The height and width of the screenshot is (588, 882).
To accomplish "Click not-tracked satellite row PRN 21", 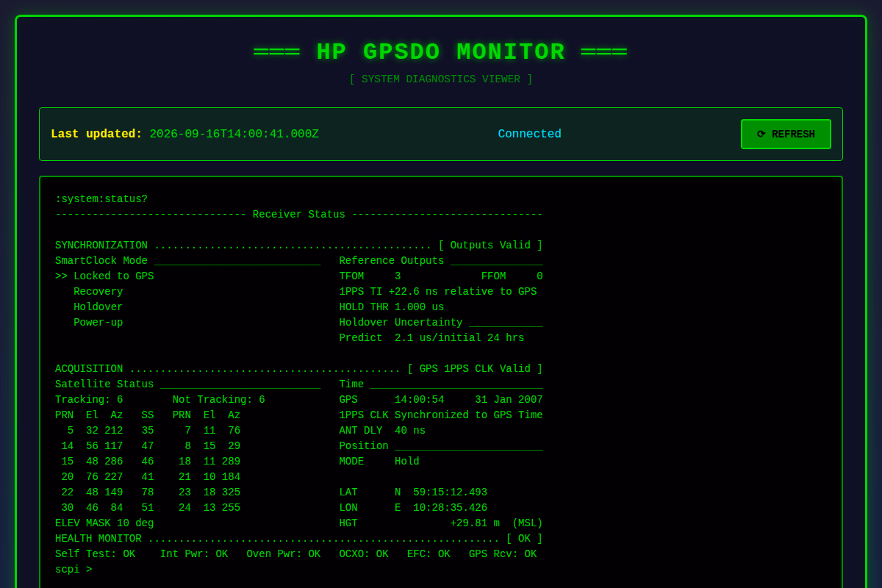I will click(209, 477).
